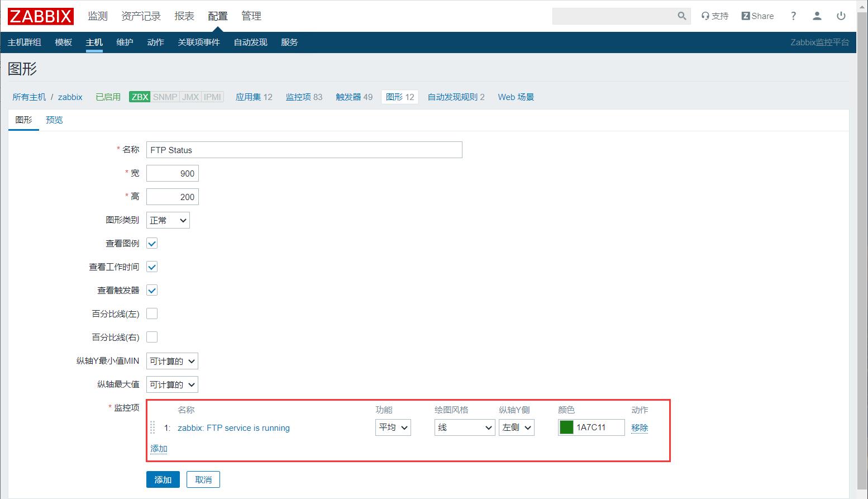The width and height of the screenshot is (868, 499).
Task: Click the SNMP availability badge
Action: (x=165, y=97)
